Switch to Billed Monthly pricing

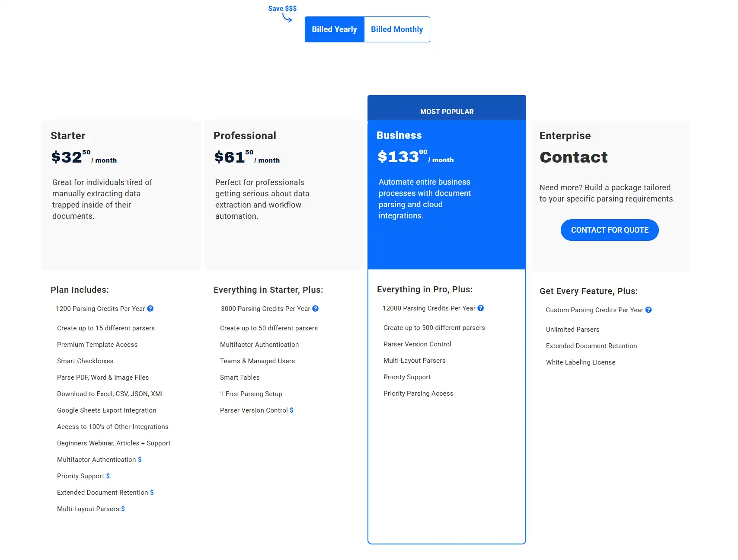[x=397, y=29]
